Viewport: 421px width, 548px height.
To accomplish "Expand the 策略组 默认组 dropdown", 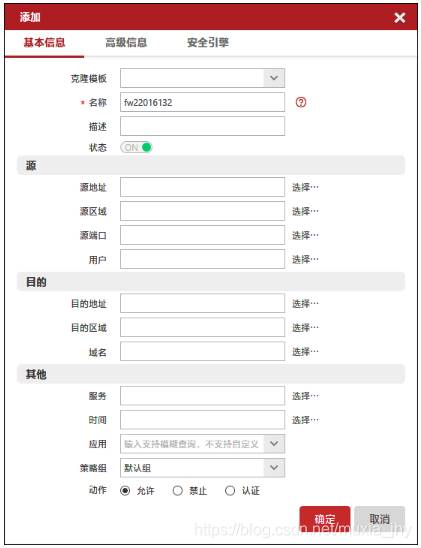I will [274, 468].
